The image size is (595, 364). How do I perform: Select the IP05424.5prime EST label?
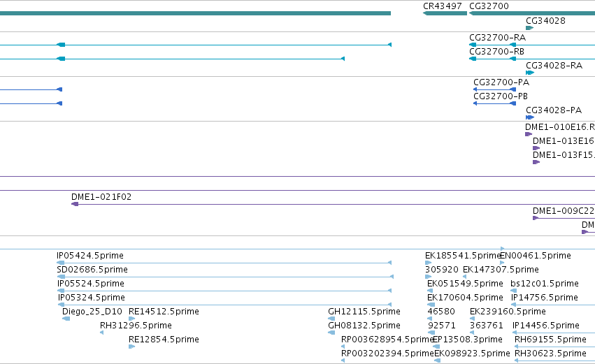tap(90, 256)
